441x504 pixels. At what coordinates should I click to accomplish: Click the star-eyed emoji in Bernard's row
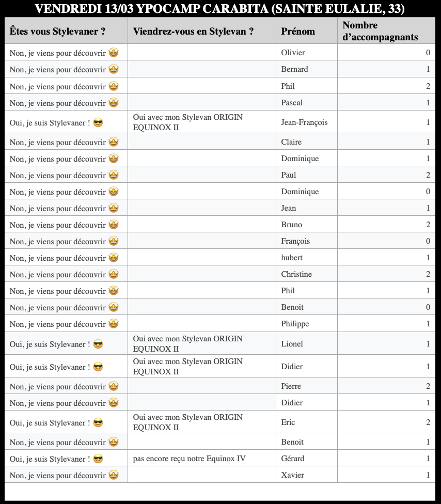[114, 69]
